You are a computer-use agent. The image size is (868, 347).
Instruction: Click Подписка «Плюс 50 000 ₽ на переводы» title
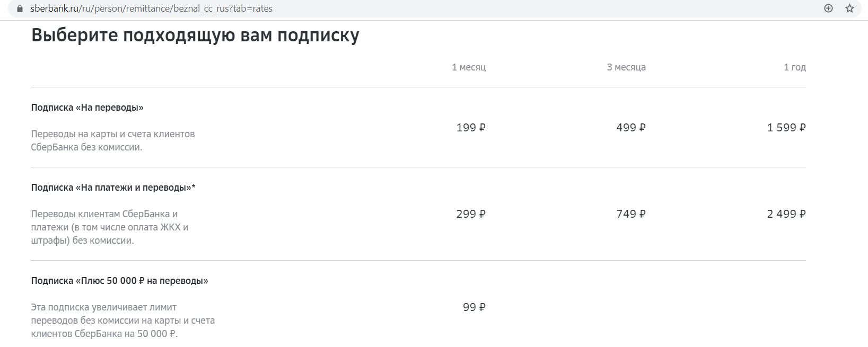pos(120,281)
